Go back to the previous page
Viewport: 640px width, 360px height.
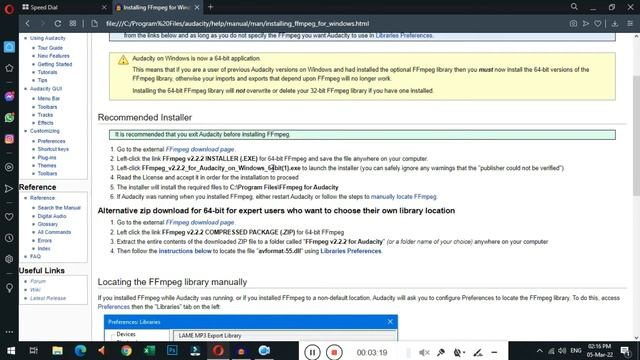(28, 24)
